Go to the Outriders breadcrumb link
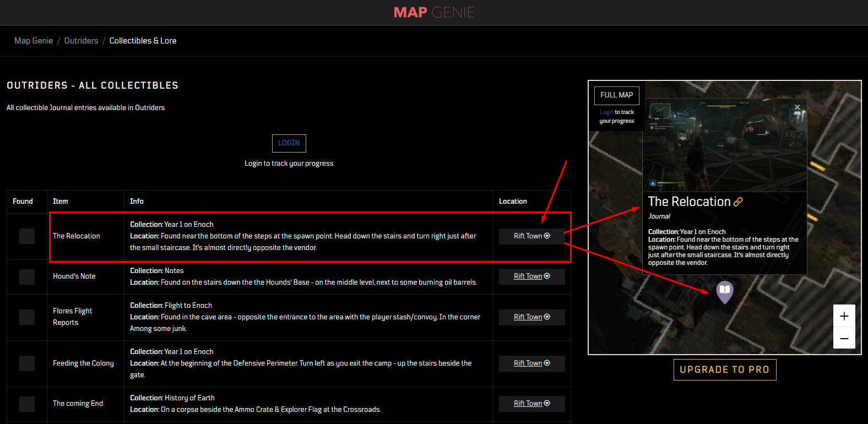Screen dimensions: 868x424 tap(81, 41)
